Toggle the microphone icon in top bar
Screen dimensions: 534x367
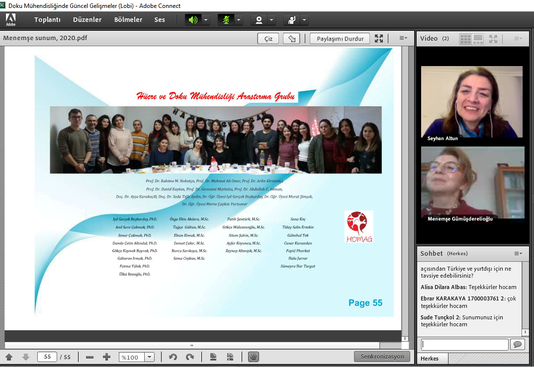[226, 20]
